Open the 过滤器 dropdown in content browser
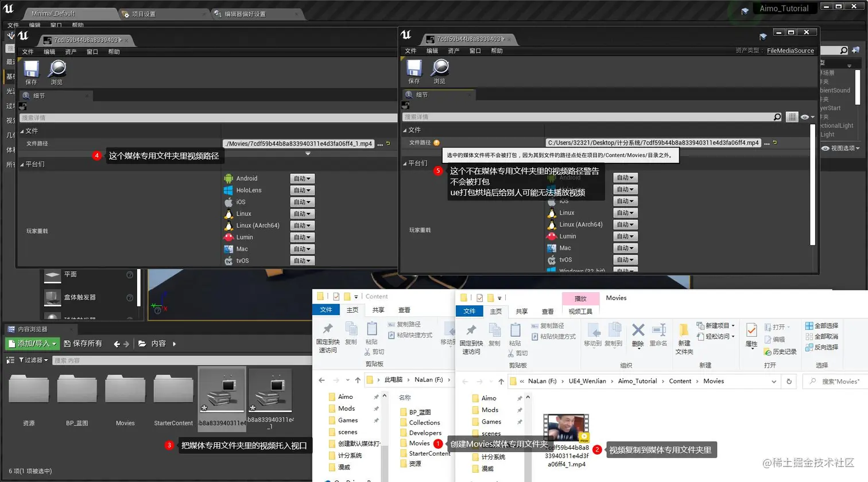Viewport: 868px width, 482px height. pyautogui.click(x=33, y=360)
